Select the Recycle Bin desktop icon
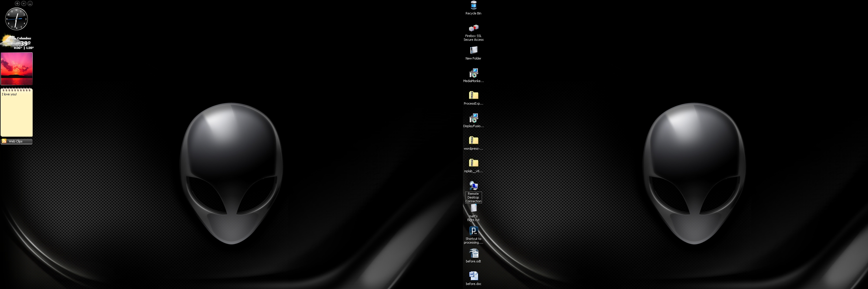The width and height of the screenshot is (868, 289). (x=473, y=6)
